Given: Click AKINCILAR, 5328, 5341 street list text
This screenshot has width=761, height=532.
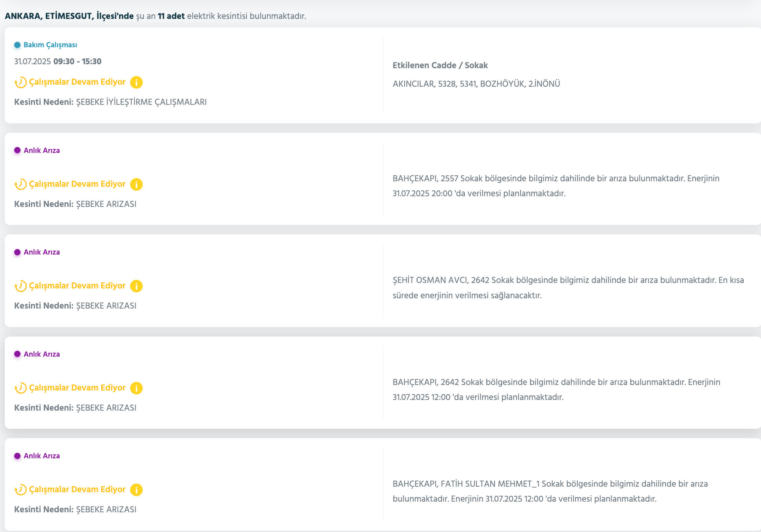Looking at the screenshot, I should 476,84.
